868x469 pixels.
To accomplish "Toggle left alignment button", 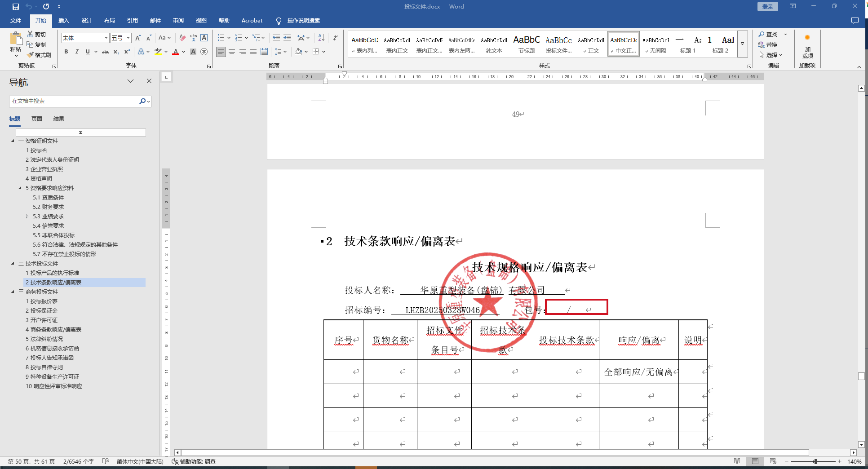I will pyautogui.click(x=221, y=52).
